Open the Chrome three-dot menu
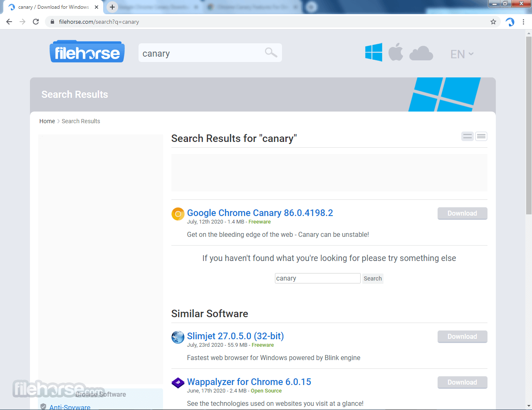532x410 pixels. click(x=523, y=22)
